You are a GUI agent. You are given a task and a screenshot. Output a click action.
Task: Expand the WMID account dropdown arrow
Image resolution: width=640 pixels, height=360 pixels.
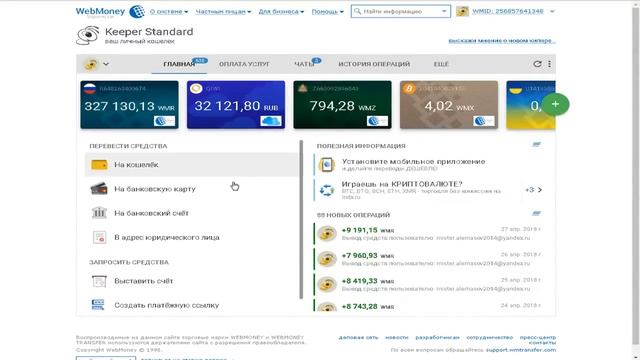pyautogui.click(x=552, y=11)
